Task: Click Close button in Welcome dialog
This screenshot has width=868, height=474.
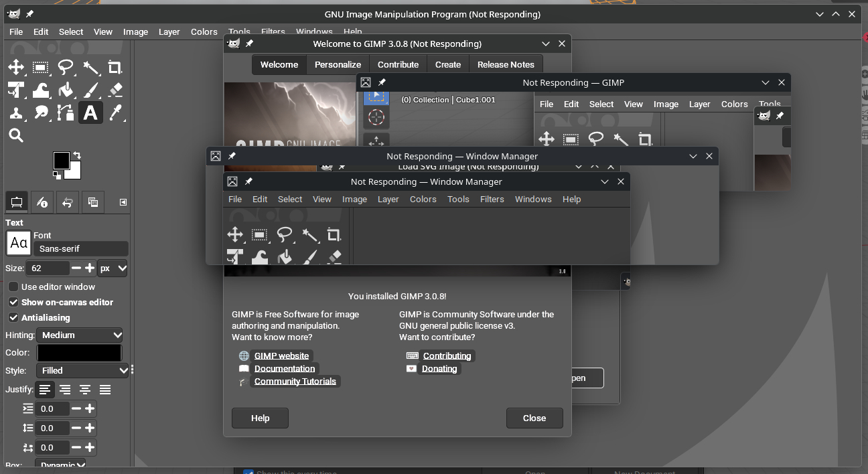Action: pos(534,418)
